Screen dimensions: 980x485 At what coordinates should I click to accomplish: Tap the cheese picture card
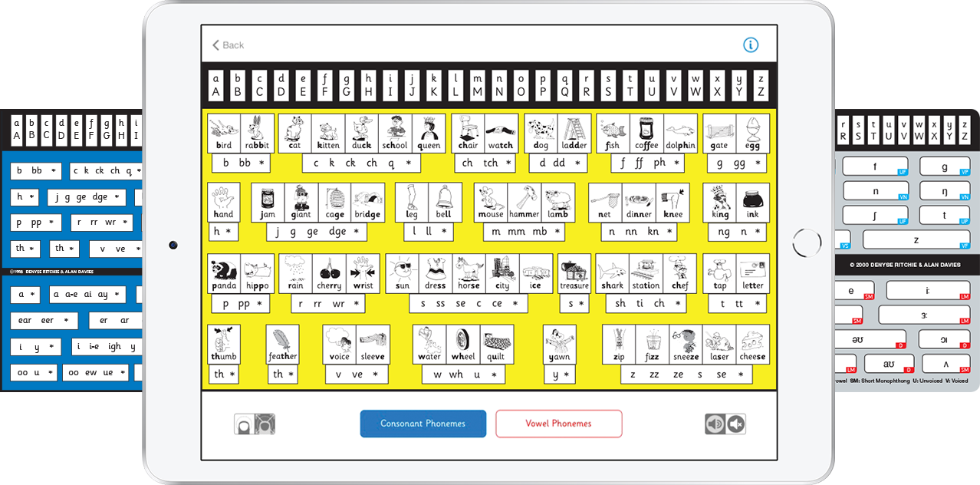(x=752, y=344)
